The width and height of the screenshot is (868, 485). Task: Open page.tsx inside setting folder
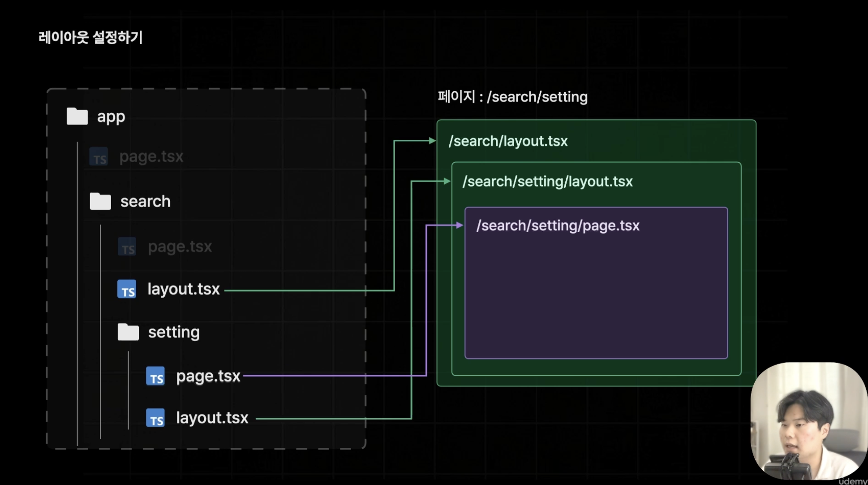coord(208,376)
